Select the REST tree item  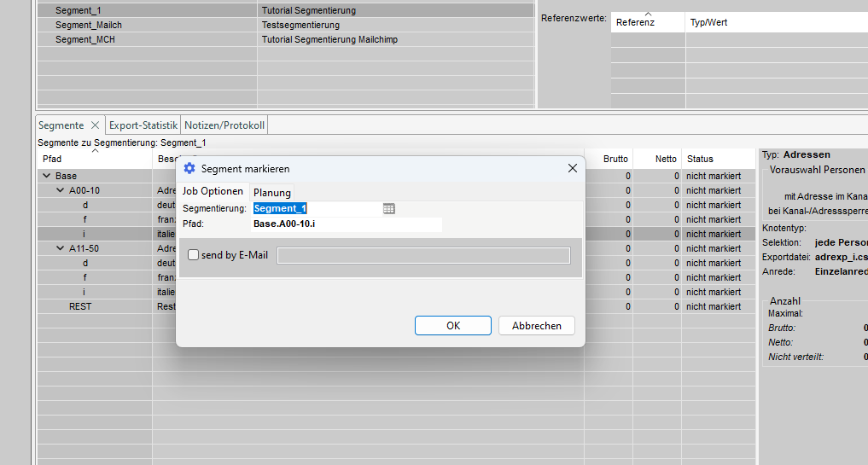coord(80,306)
